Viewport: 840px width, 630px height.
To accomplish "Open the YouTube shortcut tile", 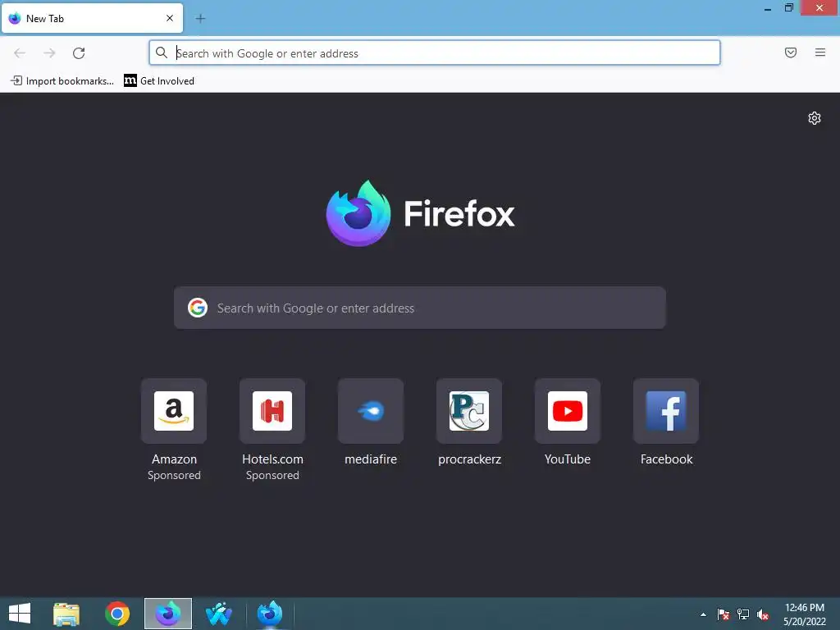I will (568, 411).
